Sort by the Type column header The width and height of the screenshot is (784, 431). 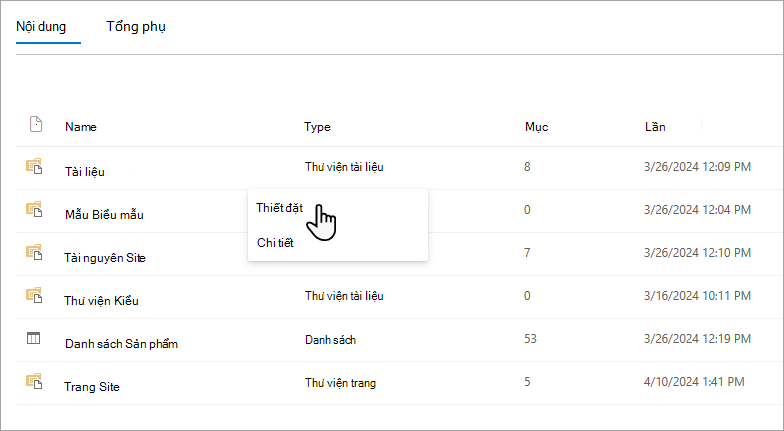[317, 127]
